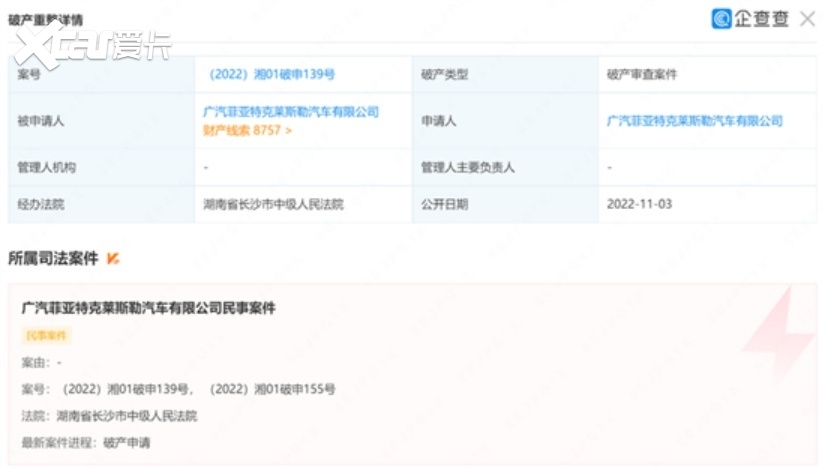Click 湖南省长沙市中级人民法院 in the 经办法院 row
Viewport: 825px width, 470px height.
(x=273, y=204)
